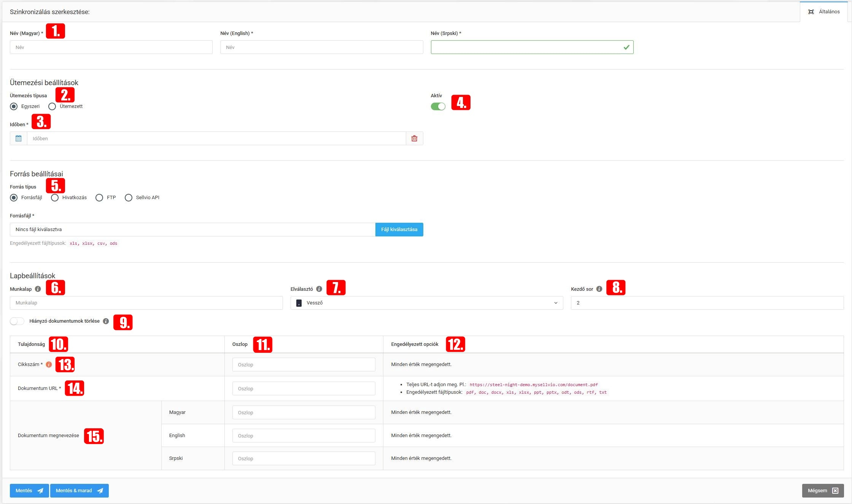
Task: Click the 'Engedélyezett opciók' column header
Action: coord(415,344)
